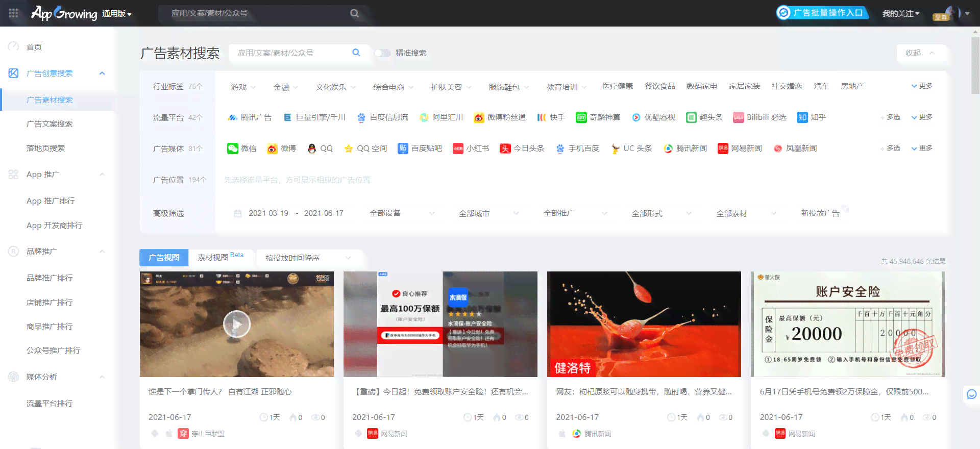This screenshot has height=449, width=980.
Task: Filter by QQ ad media
Action: click(320, 148)
